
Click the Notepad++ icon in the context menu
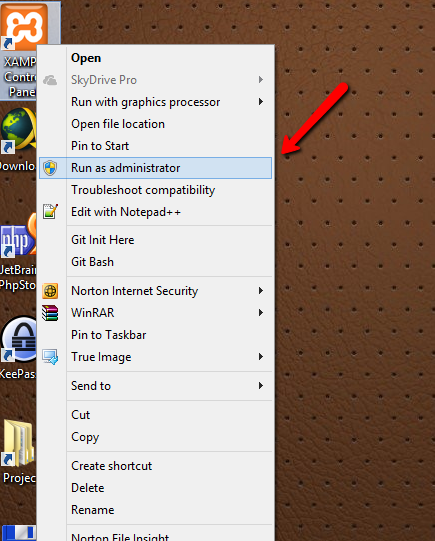click(x=50, y=212)
